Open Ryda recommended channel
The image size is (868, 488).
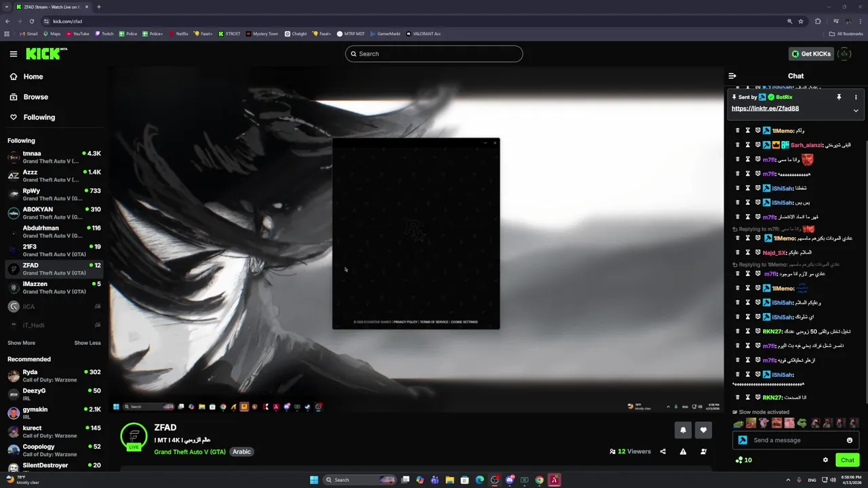(x=54, y=375)
